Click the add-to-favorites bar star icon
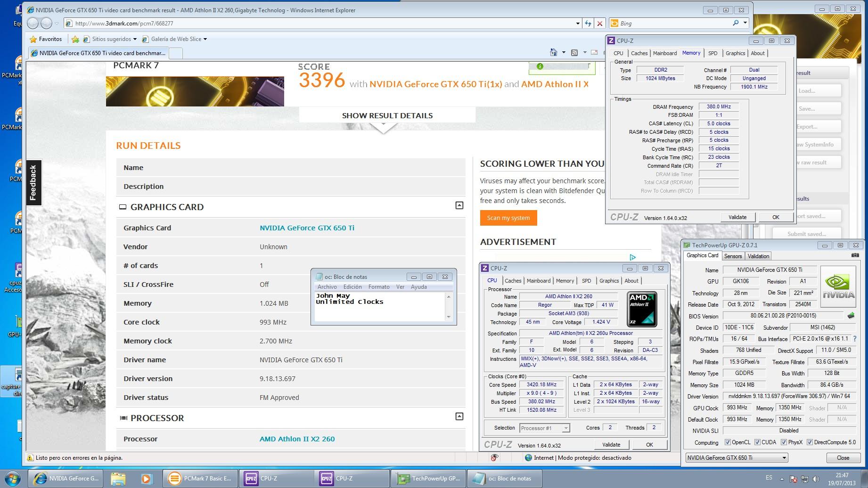This screenshot has width=868, height=488. click(x=75, y=39)
